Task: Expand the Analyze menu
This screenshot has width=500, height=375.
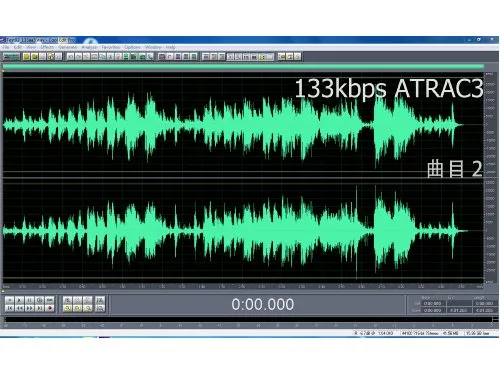Action: [x=89, y=47]
